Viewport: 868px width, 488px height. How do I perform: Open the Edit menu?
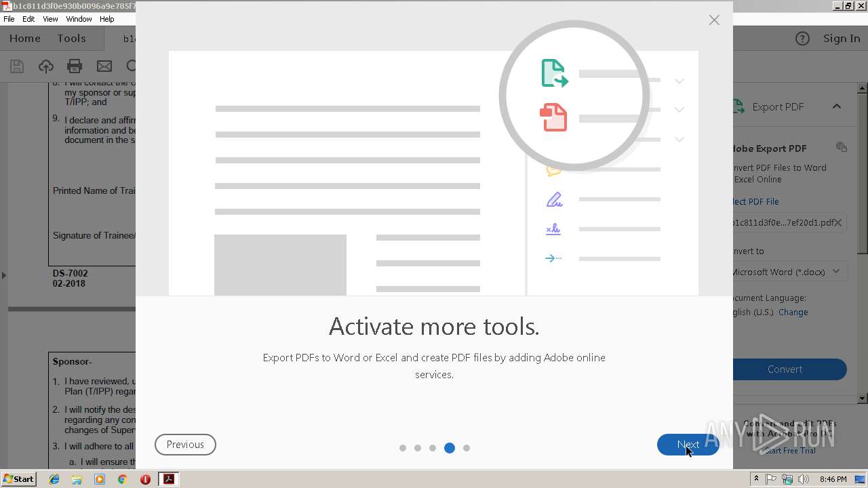[x=28, y=19]
